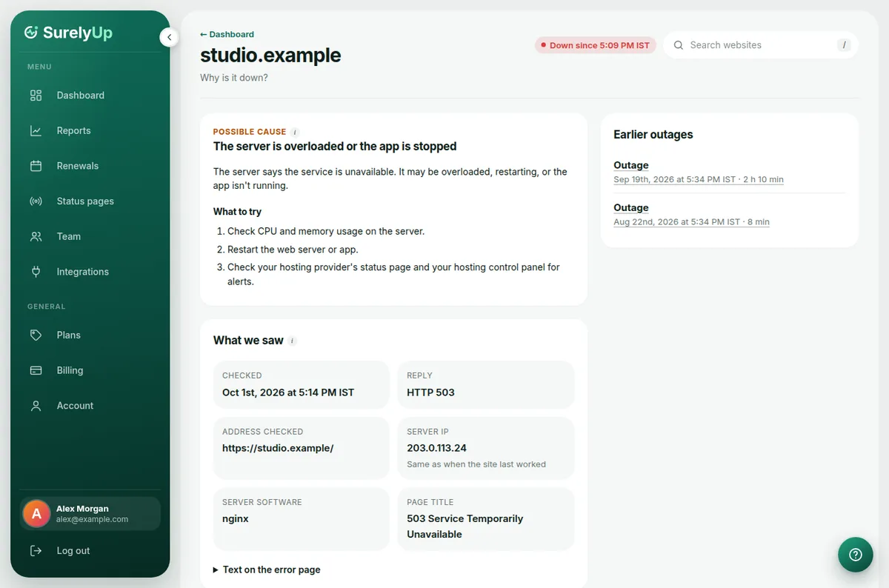Open the Reports chart icon

pos(36,131)
